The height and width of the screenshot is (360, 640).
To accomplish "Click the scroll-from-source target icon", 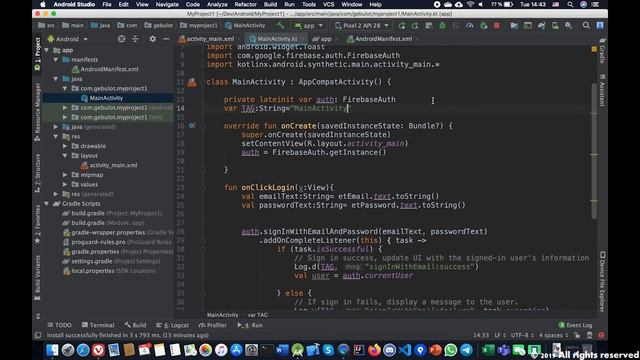I will 122,39.
